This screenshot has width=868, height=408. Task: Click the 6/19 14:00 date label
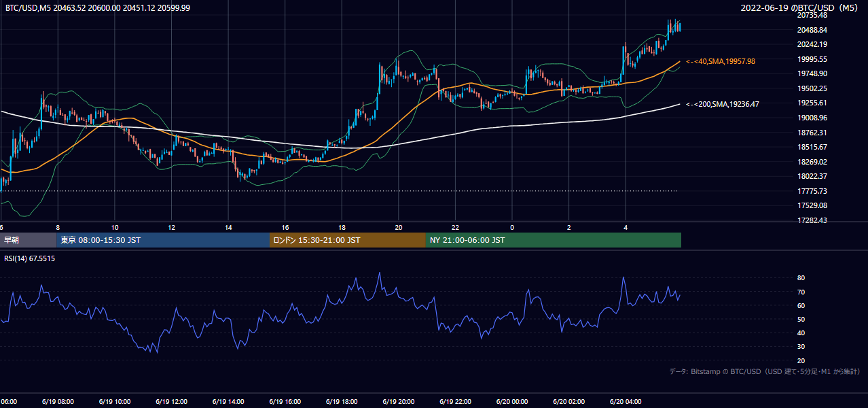(x=228, y=402)
